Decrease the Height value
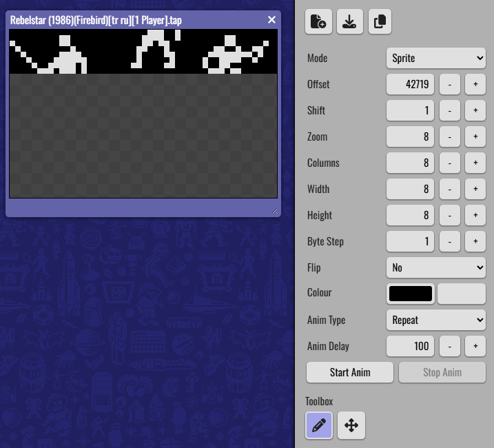Screen dimensions: 494x448 [x=450, y=215]
